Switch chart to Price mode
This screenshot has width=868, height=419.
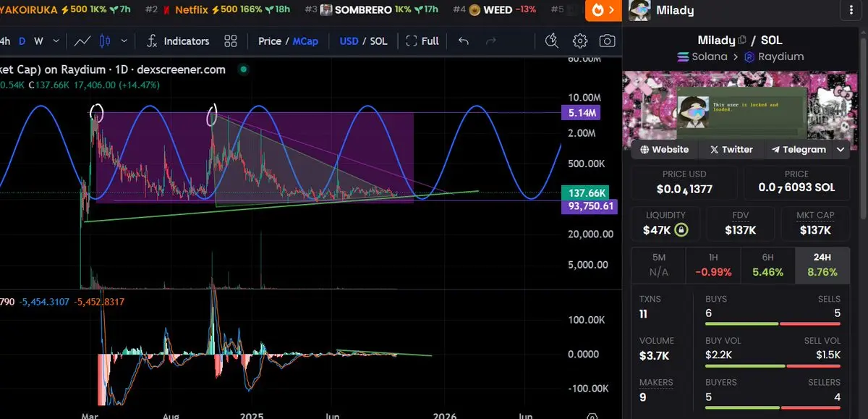click(270, 41)
